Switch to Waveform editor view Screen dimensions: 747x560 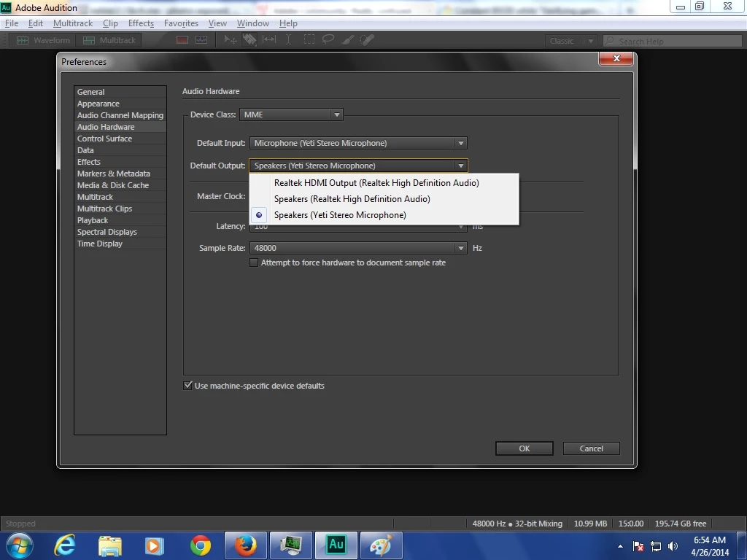43,41
